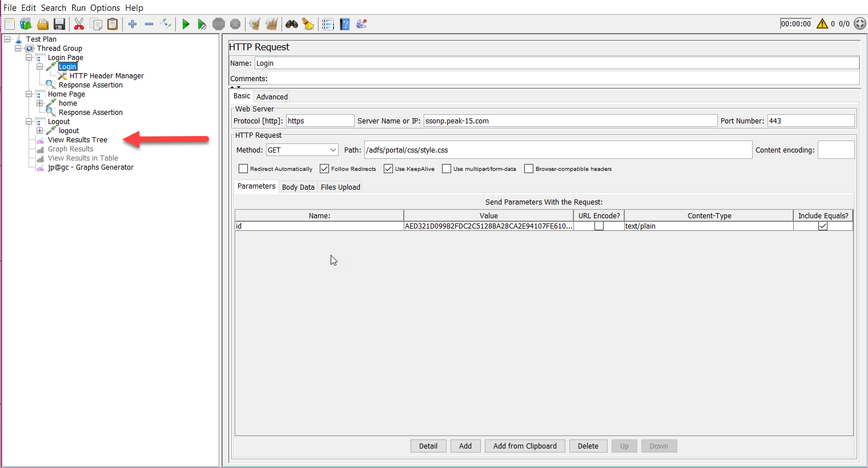Click Add from Clipboard button
The image size is (868, 468).
click(525, 446)
